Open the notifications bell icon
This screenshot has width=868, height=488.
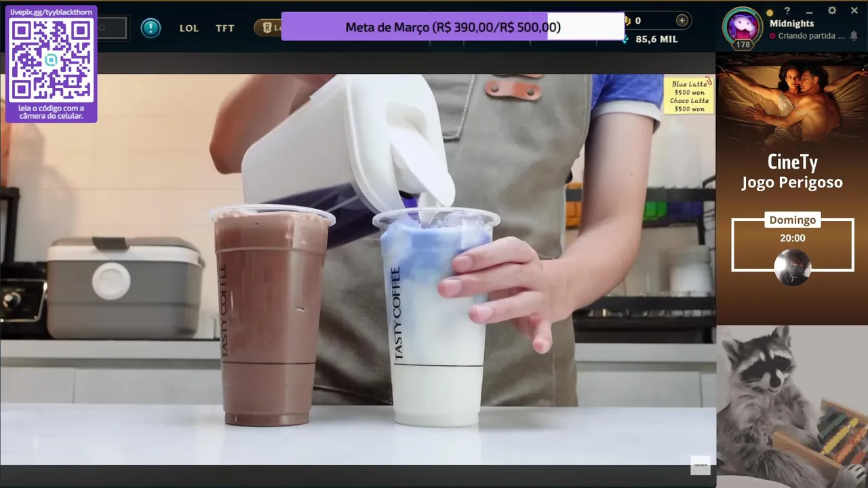853,35
